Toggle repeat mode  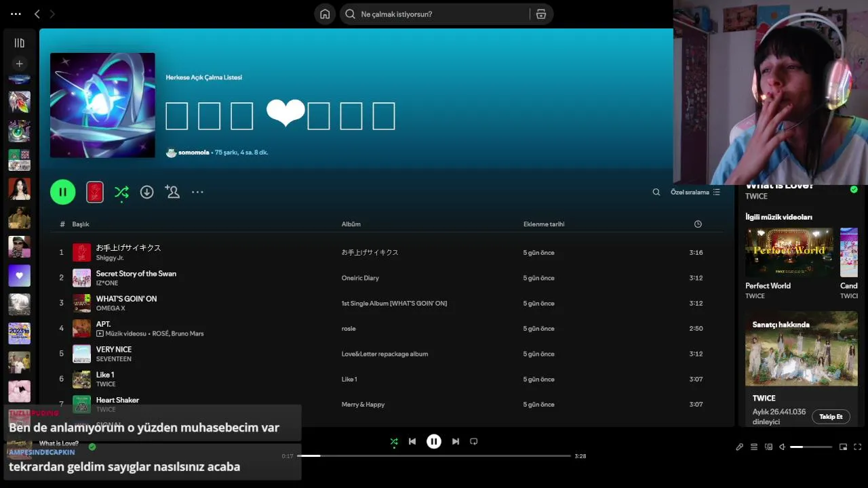pyautogui.click(x=474, y=441)
